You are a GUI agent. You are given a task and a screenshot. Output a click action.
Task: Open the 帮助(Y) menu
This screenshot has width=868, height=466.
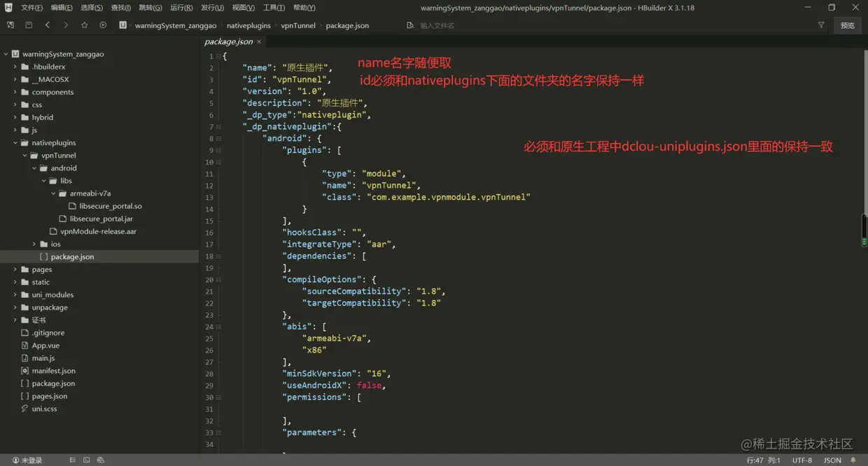304,8
